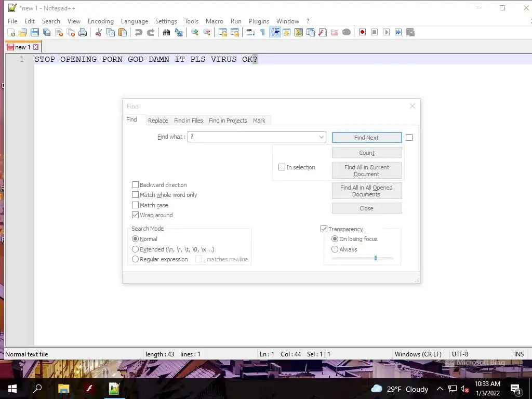The image size is (532, 399).
Task: Show hidden system tray icons
Action: (440, 389)
